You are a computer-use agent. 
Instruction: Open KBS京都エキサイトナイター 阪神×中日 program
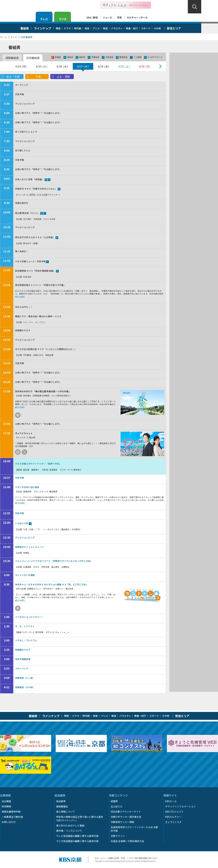[38, 464]
